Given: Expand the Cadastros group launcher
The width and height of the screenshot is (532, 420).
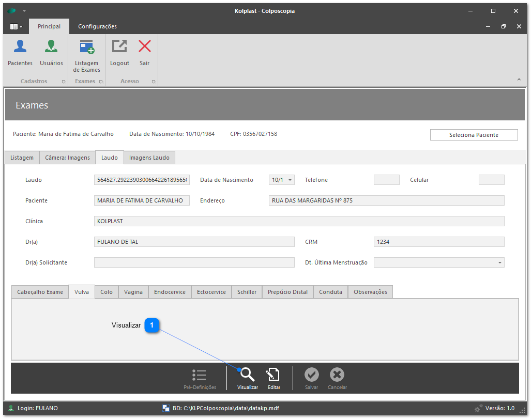Looking at the screenshot, I should click(x=64, y=82).
